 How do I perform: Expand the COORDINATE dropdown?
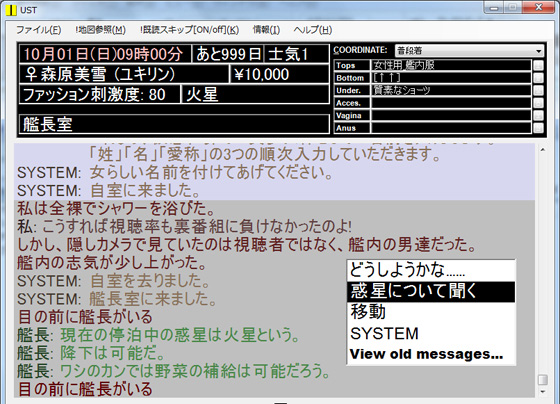tap(470, 51)
